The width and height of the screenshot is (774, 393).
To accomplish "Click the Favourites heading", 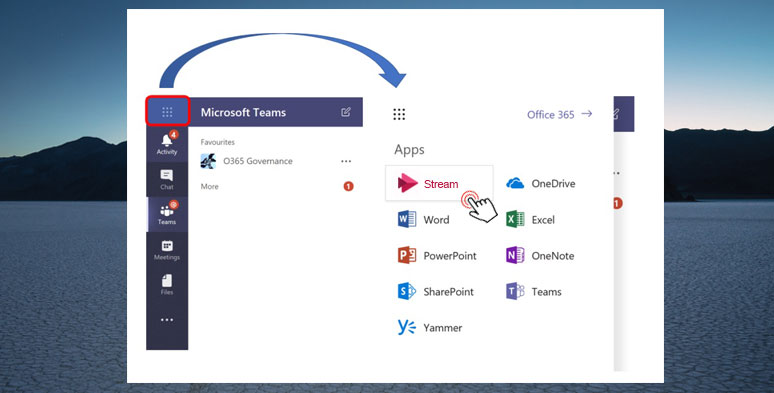I will point(217,142).
